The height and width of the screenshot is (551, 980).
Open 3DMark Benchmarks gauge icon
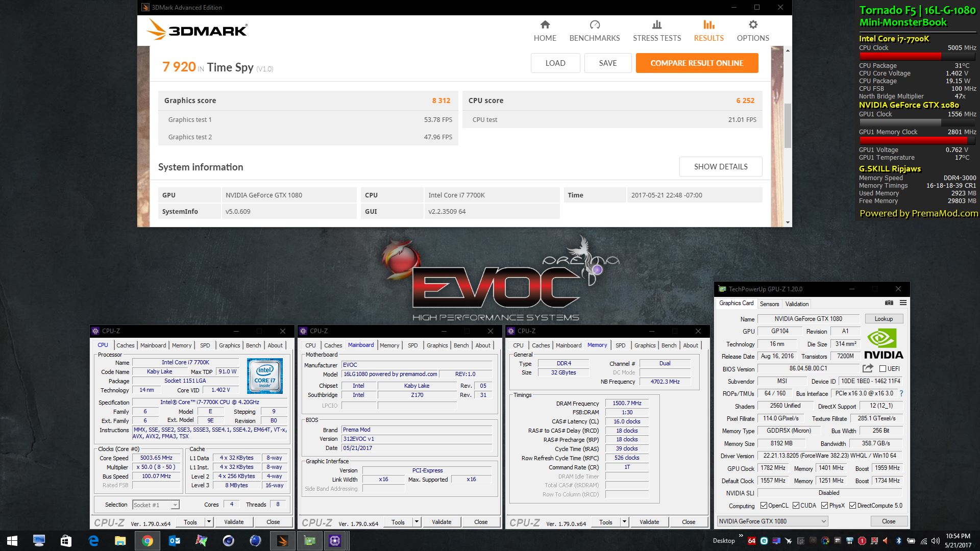click(x=594, y=24)
